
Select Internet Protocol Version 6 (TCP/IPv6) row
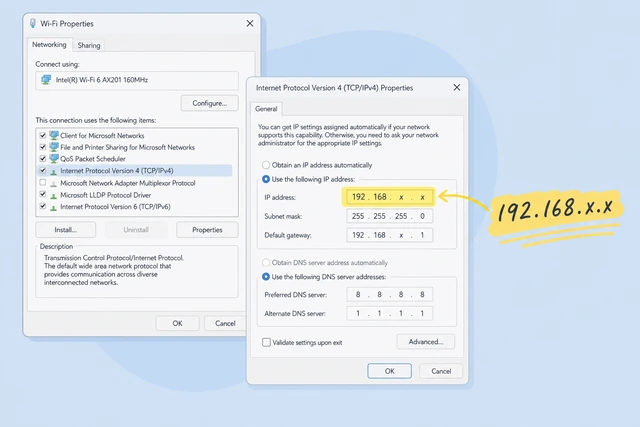(116, 207)
